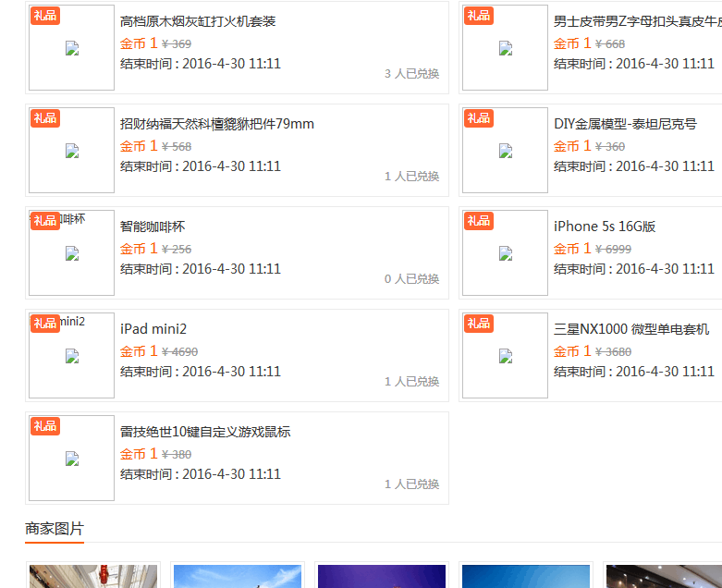This screenshot has height=588, width=722.
Task: Open the fourth blue merchant photo
Action: click(526, 576)
